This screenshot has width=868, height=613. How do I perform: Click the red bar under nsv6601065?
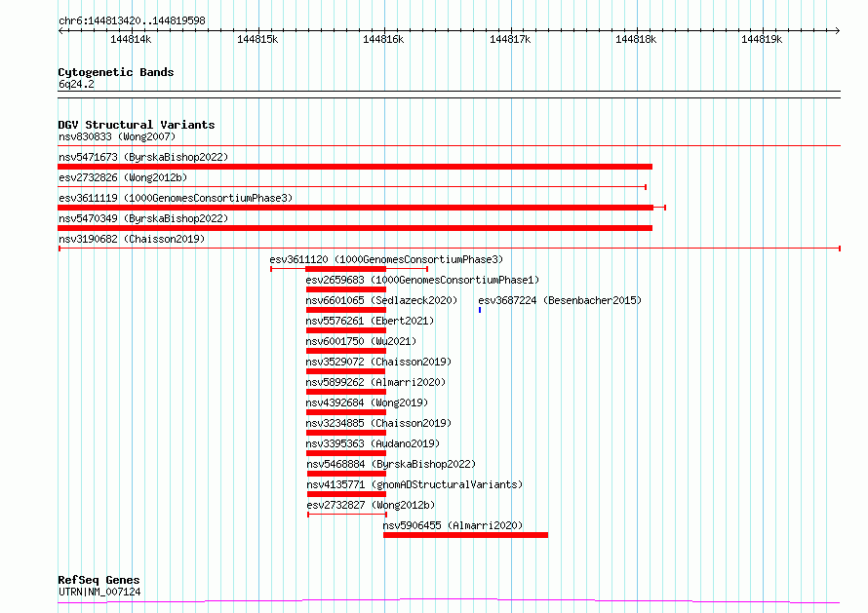[x=346, y=310]
